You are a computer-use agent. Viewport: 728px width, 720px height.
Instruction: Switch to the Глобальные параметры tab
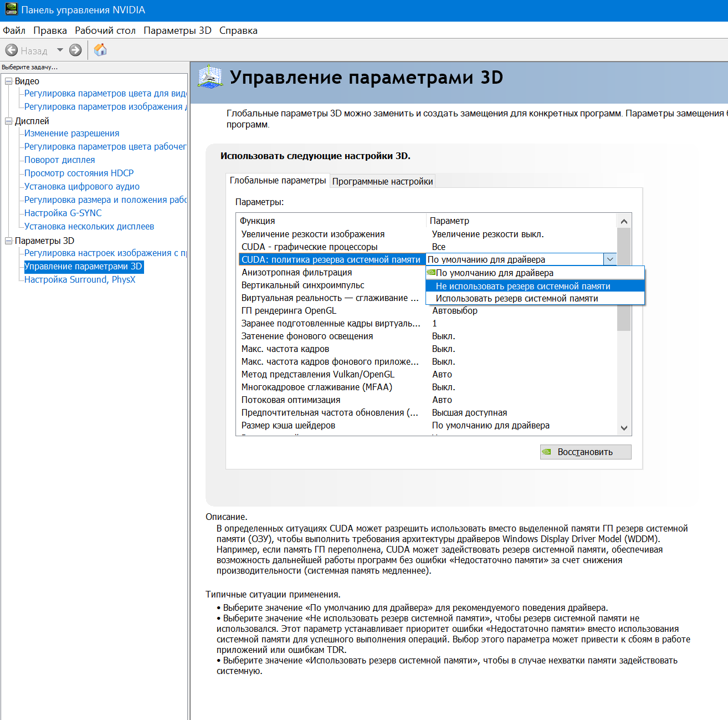278,181
